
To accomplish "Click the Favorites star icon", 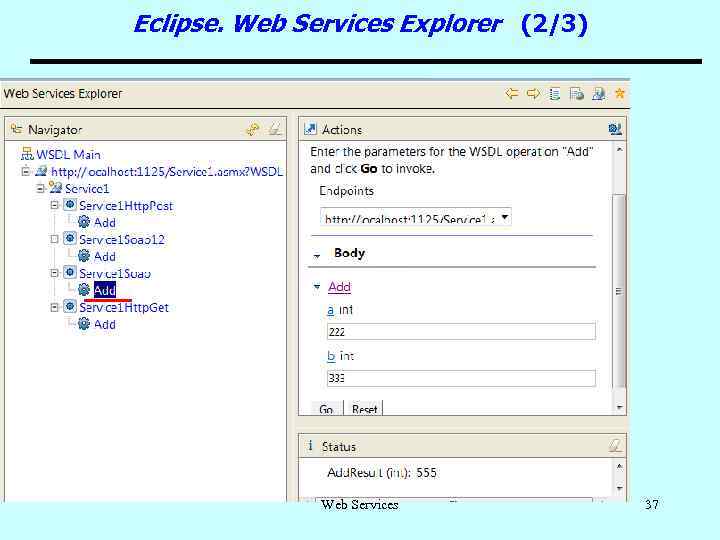I will point(620,93).
